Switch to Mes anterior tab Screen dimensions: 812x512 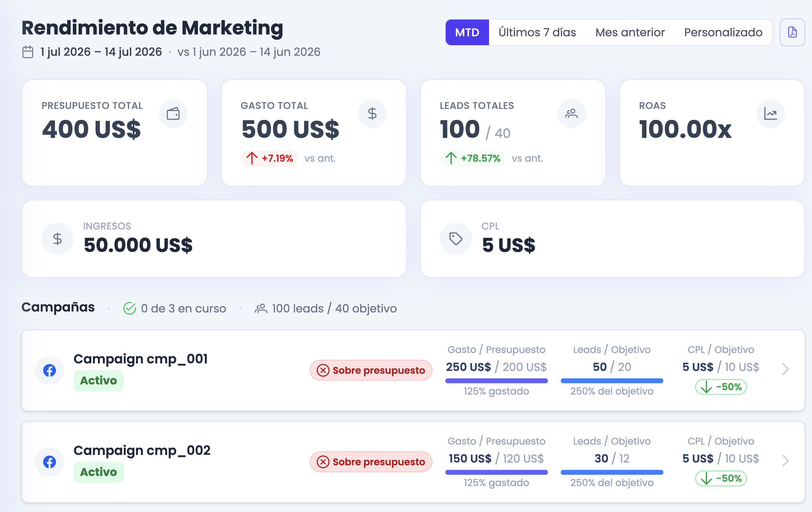tap(630, 32)
